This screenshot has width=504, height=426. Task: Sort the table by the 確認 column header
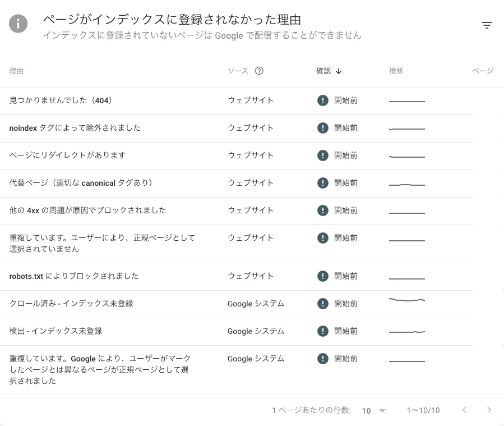point(322,71)
